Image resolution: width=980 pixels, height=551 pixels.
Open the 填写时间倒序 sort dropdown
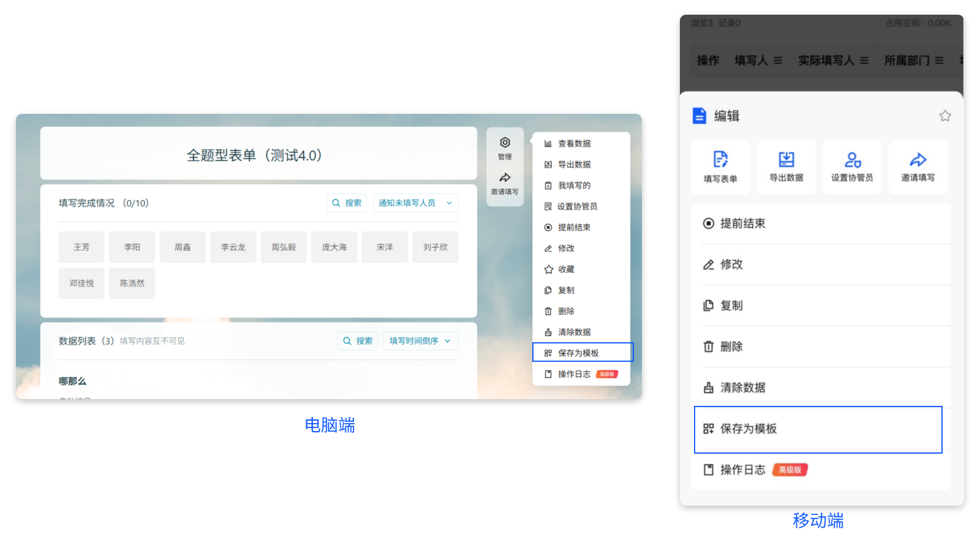pos(421,340)
